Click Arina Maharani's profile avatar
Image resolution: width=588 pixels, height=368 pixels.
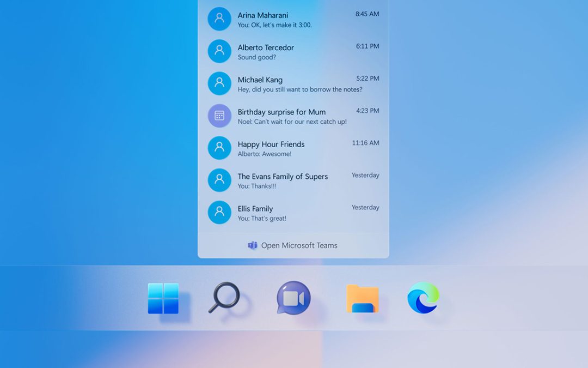point(219,19)
